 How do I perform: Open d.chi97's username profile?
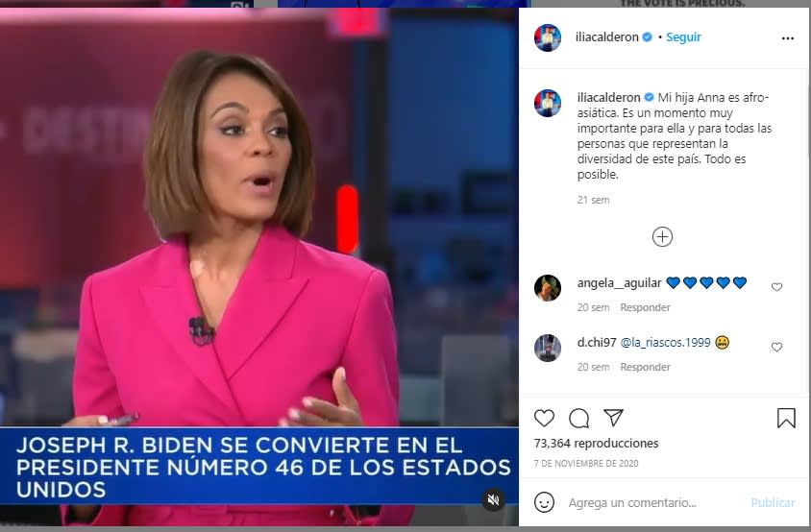point(597,342)
